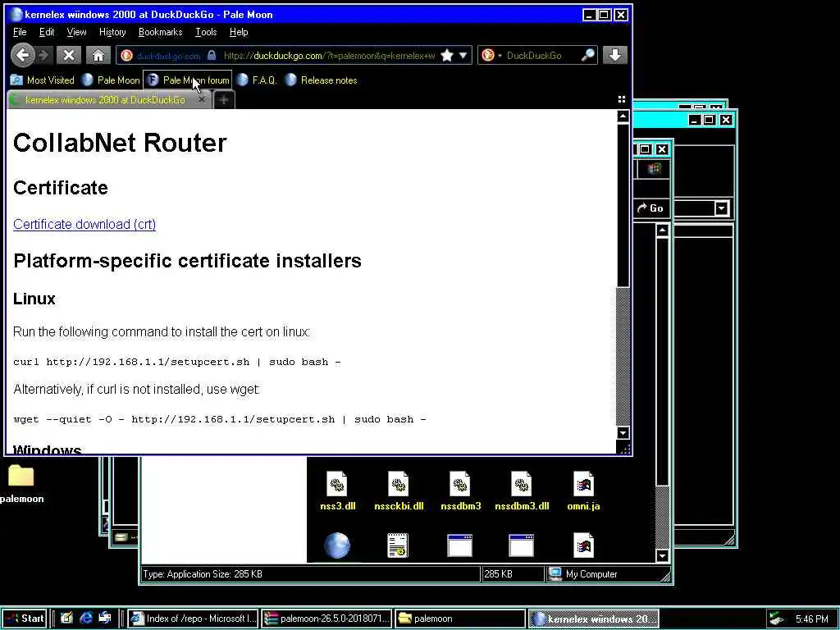This screenshot has height=630, width=840.
Task: Open the search engine selector dropdown
Action: pyautogui.click(x=491, y=55)
